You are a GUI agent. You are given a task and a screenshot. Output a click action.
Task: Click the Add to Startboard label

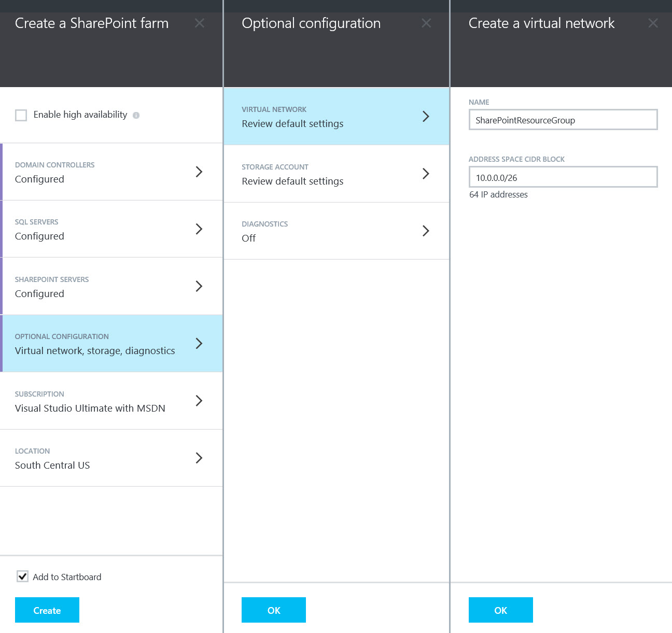[67, 577]
